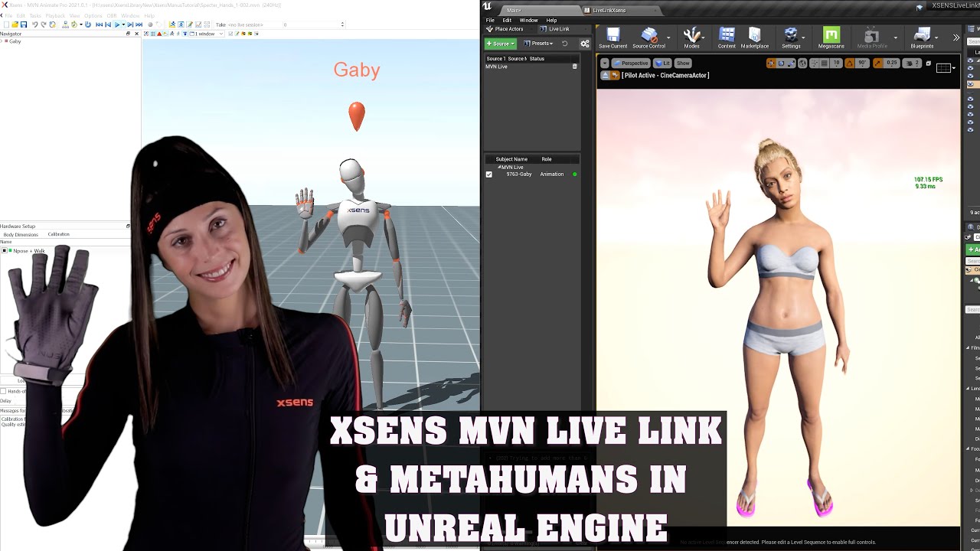This screenshot has width=980, height=551.
Task: Click the MVN record button
Action: click(x=150, y=24)
